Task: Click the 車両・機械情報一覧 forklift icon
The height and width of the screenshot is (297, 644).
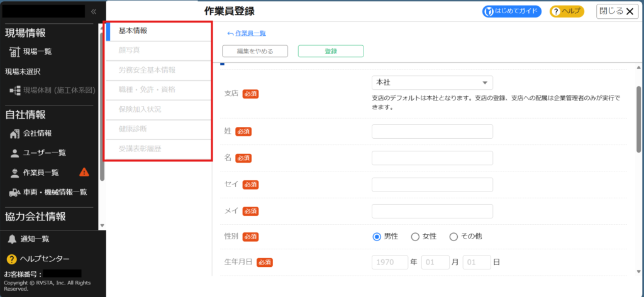Action: click(x=15, y=192)
